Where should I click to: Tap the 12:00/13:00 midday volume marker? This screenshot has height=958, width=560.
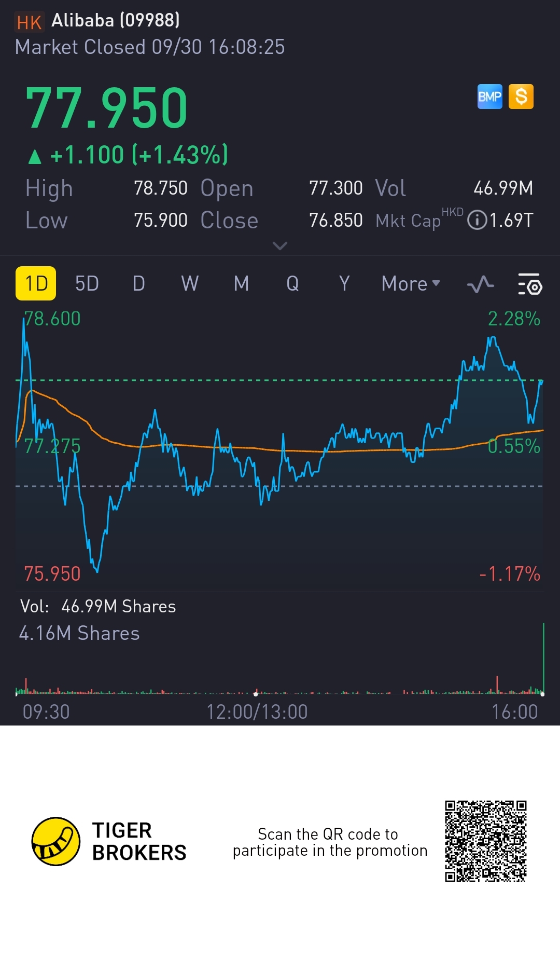[256, 694]
